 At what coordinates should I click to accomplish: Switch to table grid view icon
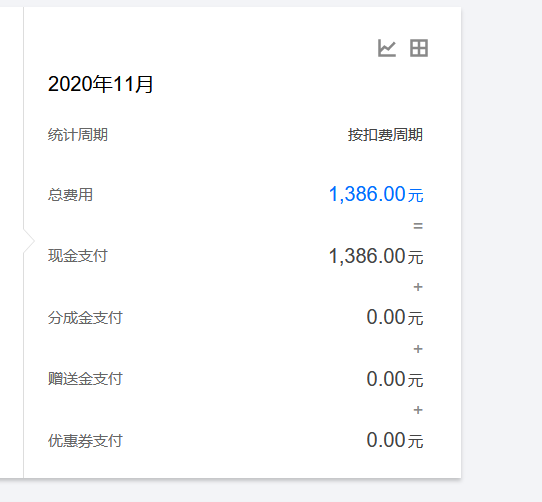coord(419,48)
